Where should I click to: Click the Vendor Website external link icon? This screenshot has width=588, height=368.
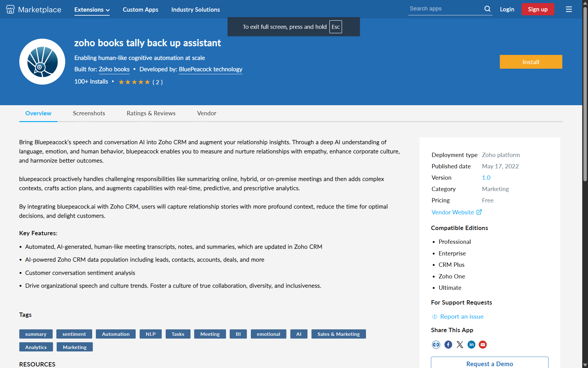479,212
